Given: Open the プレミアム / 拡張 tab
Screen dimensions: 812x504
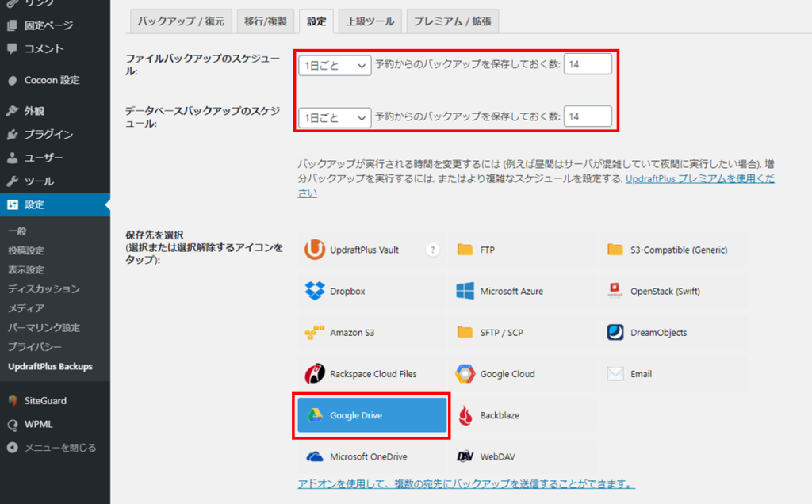Looking at the screenshot, I should 453,21.
